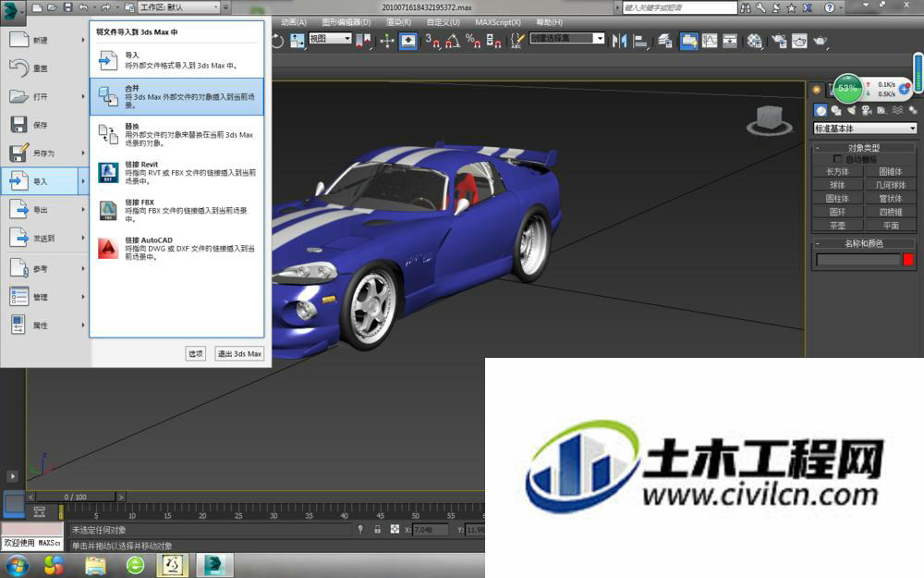
Task: Open the 打开 item in application menu
Action: 44,97
